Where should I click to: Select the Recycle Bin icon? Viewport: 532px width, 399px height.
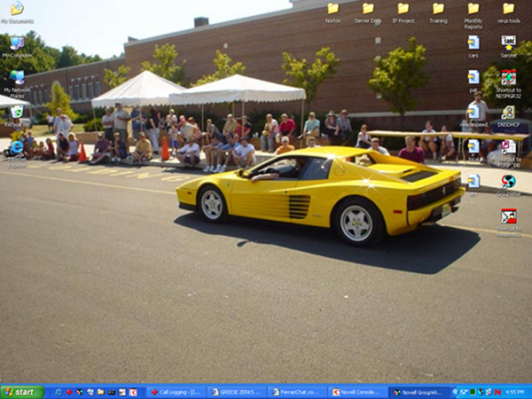[17, 116]
